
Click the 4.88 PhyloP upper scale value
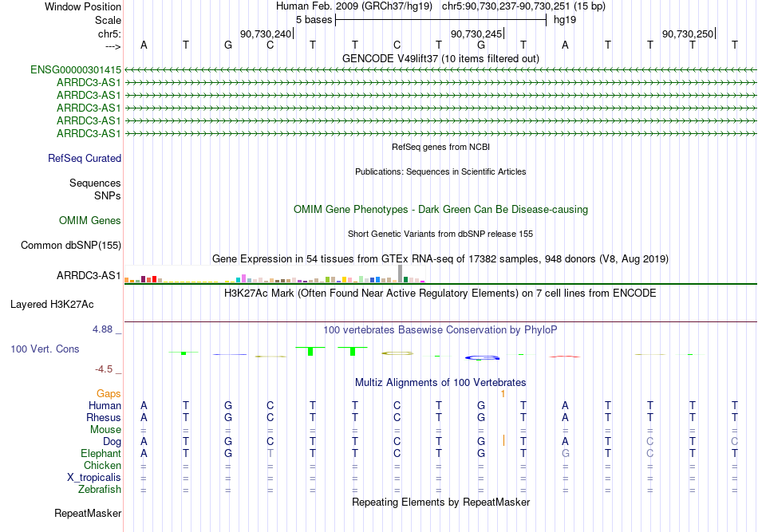[102, 329]
